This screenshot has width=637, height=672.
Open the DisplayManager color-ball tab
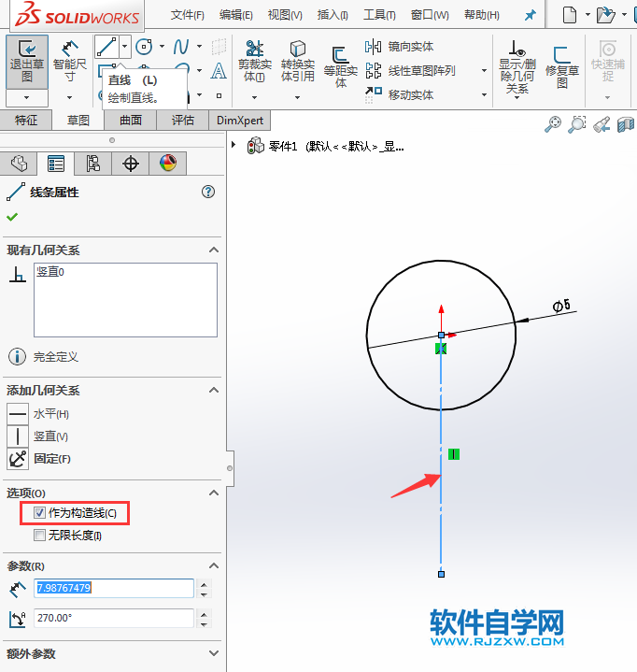coord(168,164)
